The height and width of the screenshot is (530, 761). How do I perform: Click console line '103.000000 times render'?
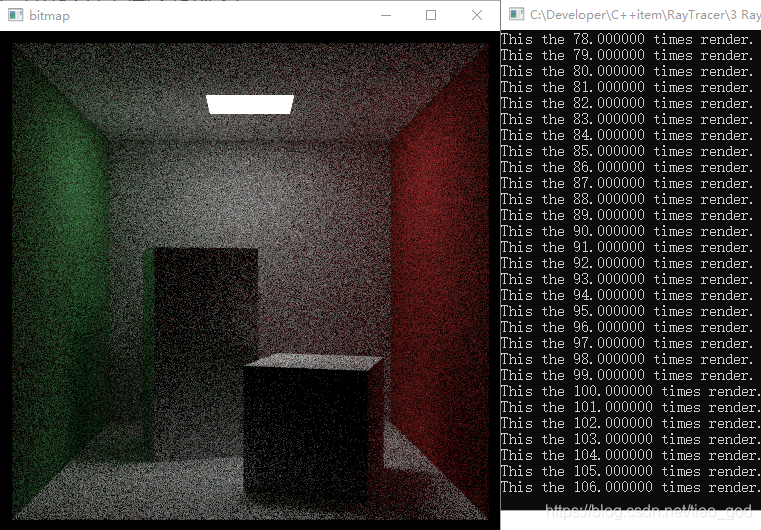point(631,440)
